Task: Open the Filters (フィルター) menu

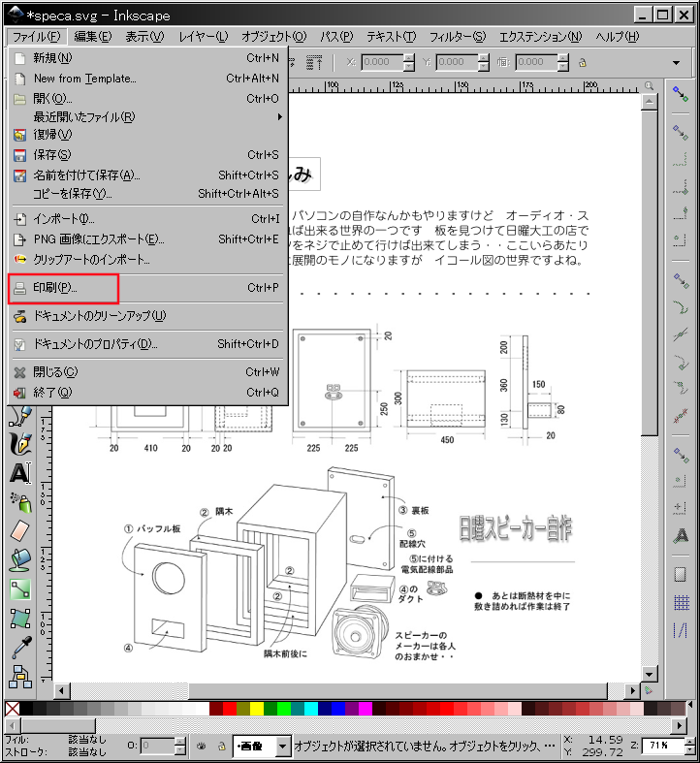Action: pyautogui.click(x=457, y=37)
